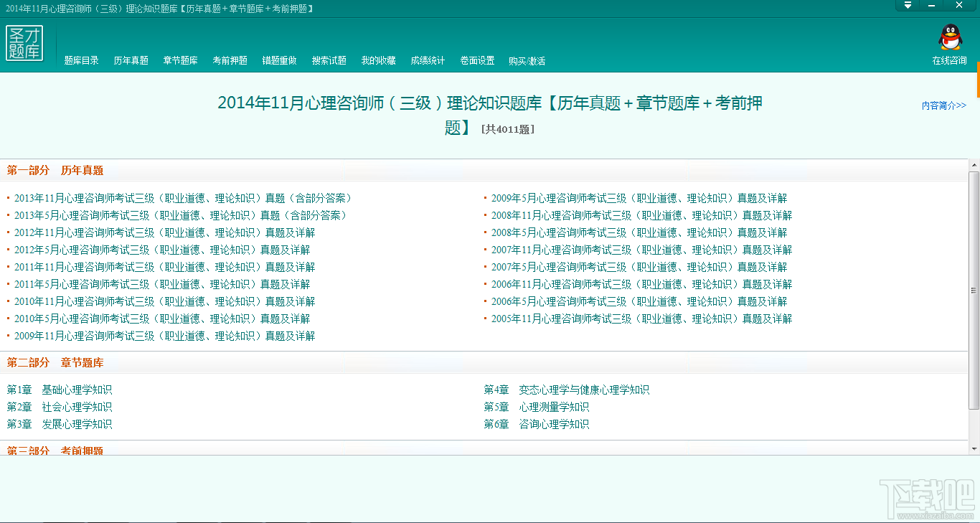Open 2012年5月 真题及详解 link
The width and height of the screenshot is (980, 523).
click(x=162, y=250)
